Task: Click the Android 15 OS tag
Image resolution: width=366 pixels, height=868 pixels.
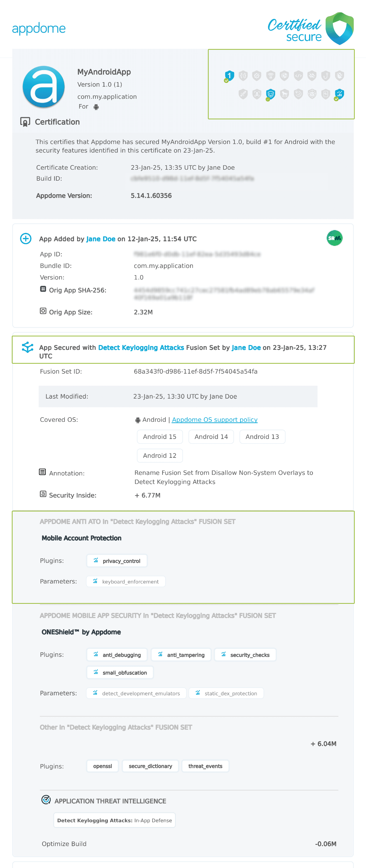Action: pos(160,437)
